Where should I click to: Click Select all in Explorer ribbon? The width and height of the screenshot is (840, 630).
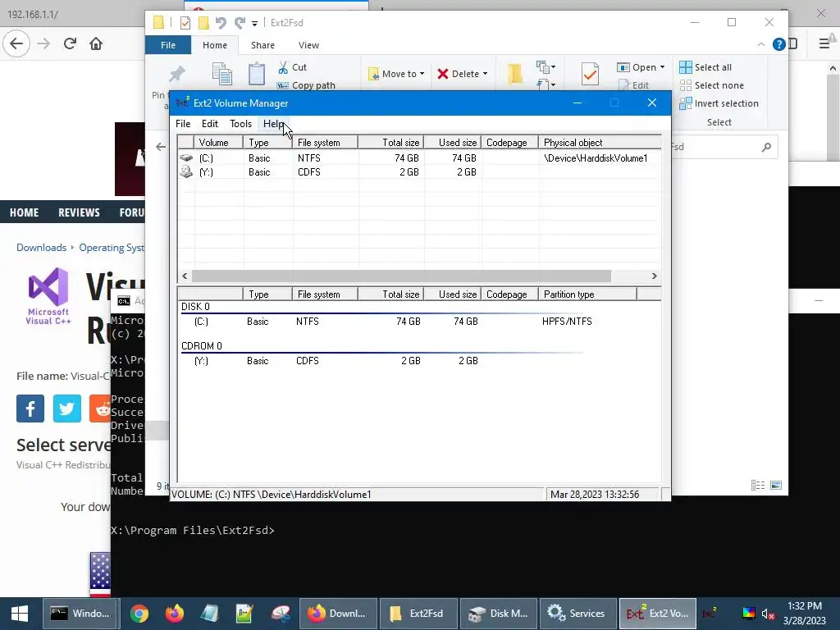point(705,67)
